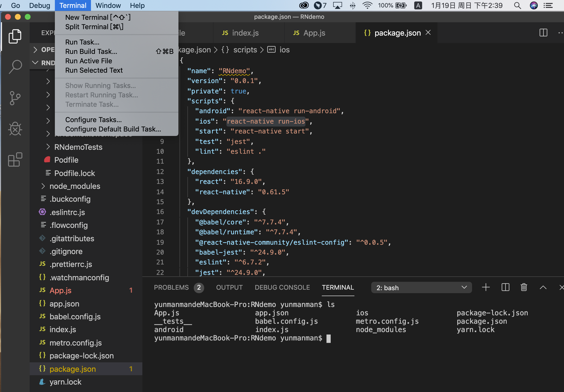Select Run Build Task... menu item
564x392 pixels.
pos(117,51)
